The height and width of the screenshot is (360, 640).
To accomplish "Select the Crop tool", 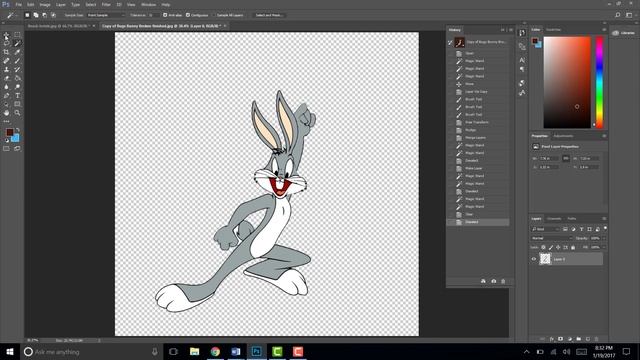I will pyautogui.click(x=6, y=52).
